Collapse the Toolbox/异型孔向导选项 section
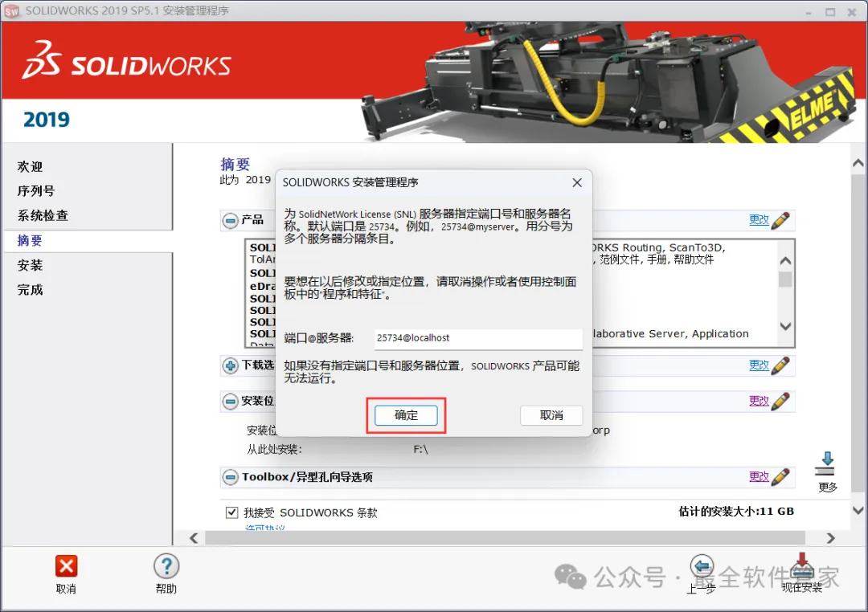The height and width of the screenshot is (612, 868). click(x=231, y=477)
